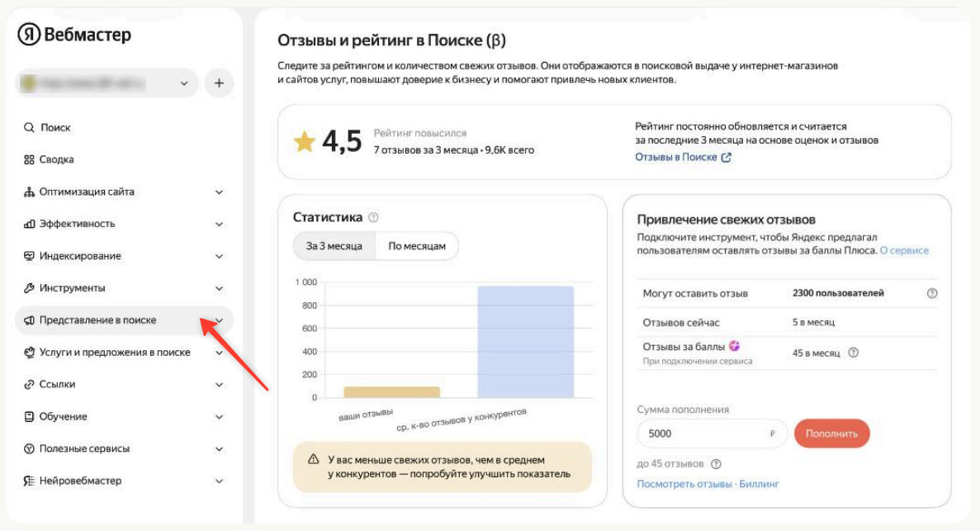Expand the Эффективность section chevron

point(220,225)
